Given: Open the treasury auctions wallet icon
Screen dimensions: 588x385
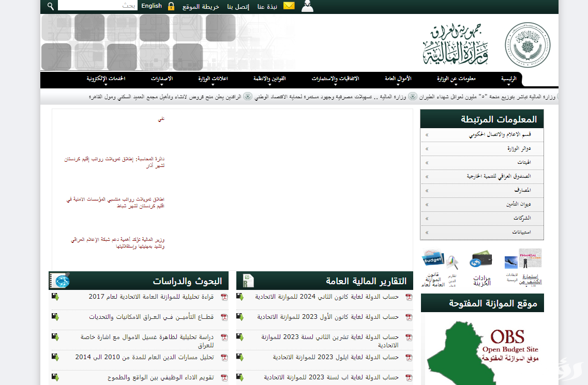Looking at the screenshot, I should (x=481, y=259).
